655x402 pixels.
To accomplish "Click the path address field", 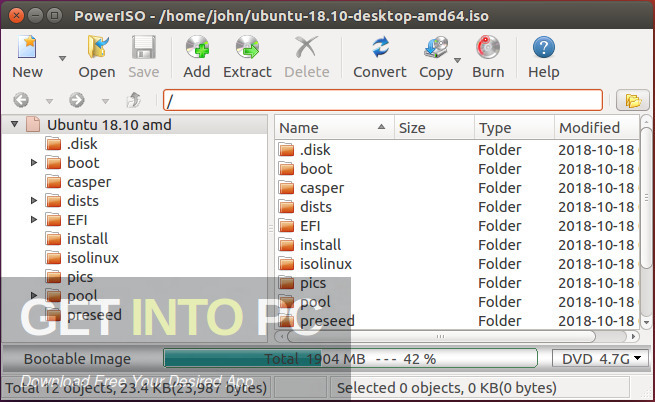I will click(x=383, y=100).
